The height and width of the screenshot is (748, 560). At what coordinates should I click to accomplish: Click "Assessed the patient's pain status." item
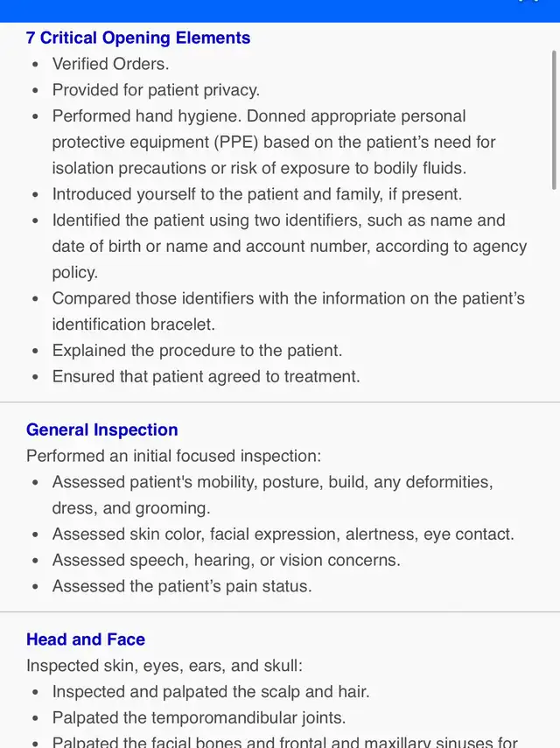pos(182,586)
